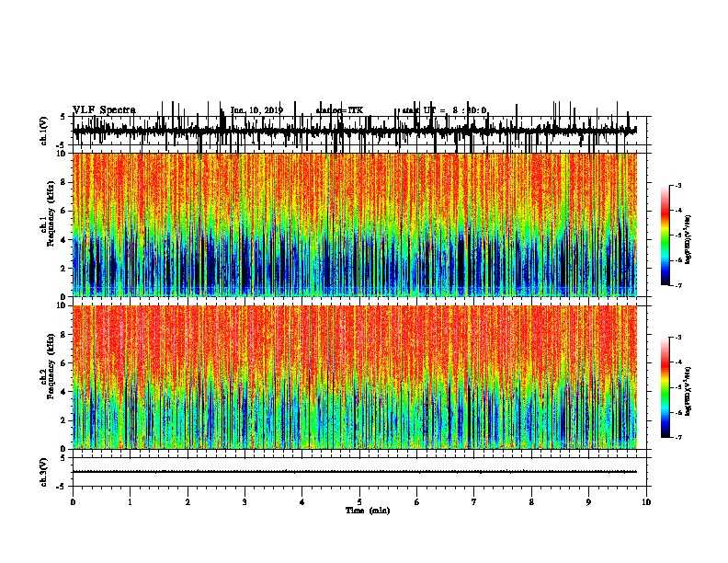This screenshot has height=563, width=728.
Task: Click the "VLF Spectra" plot title
Action: (x=104, y=110)
